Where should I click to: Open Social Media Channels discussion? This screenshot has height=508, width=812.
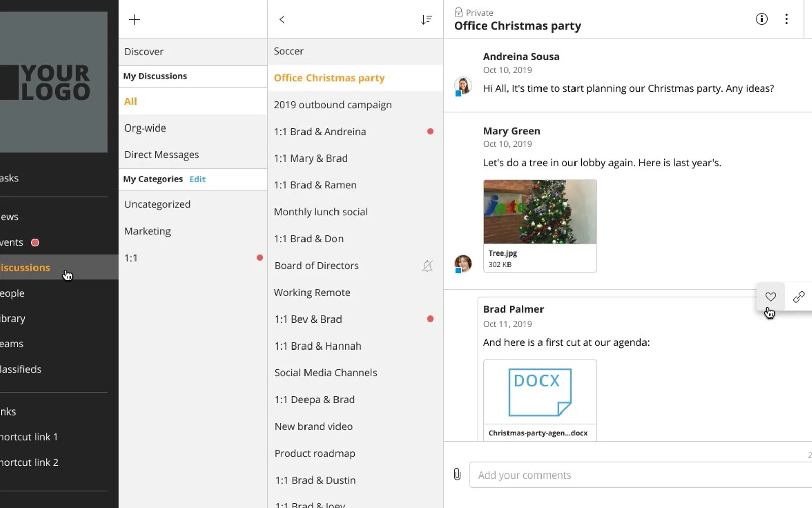click(355, 373)
